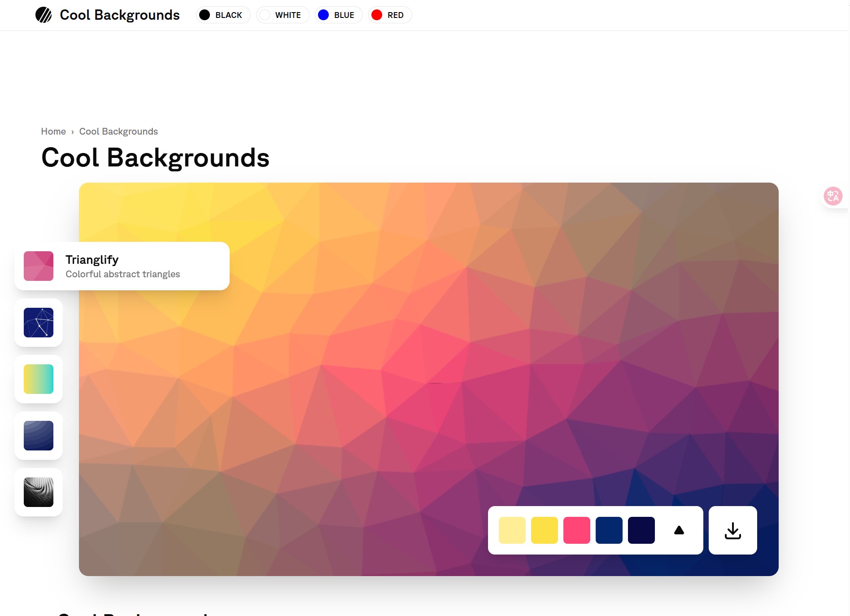
Task: Filter backgrounds by BLACK color
Action: tap(223, 15)
